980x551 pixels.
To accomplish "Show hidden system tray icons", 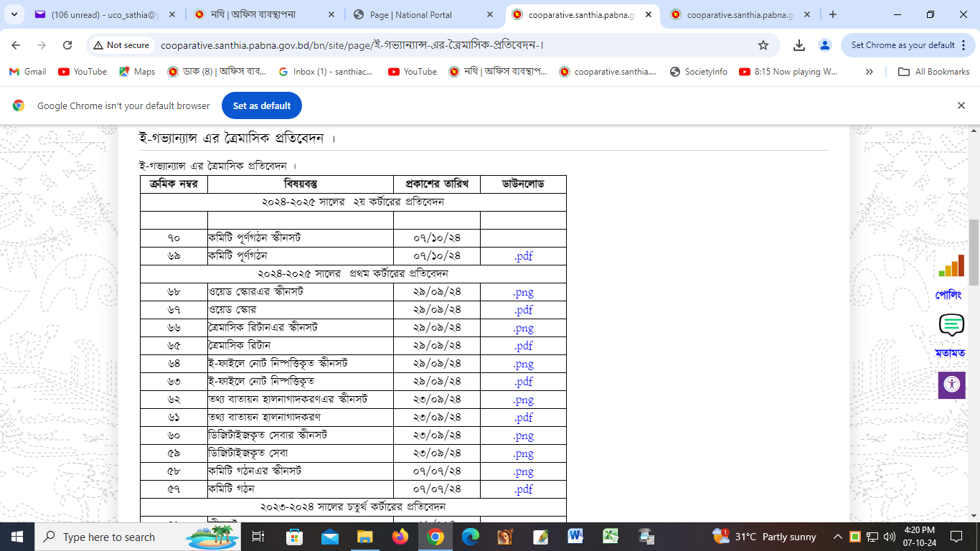I will [x=837, y=537].
